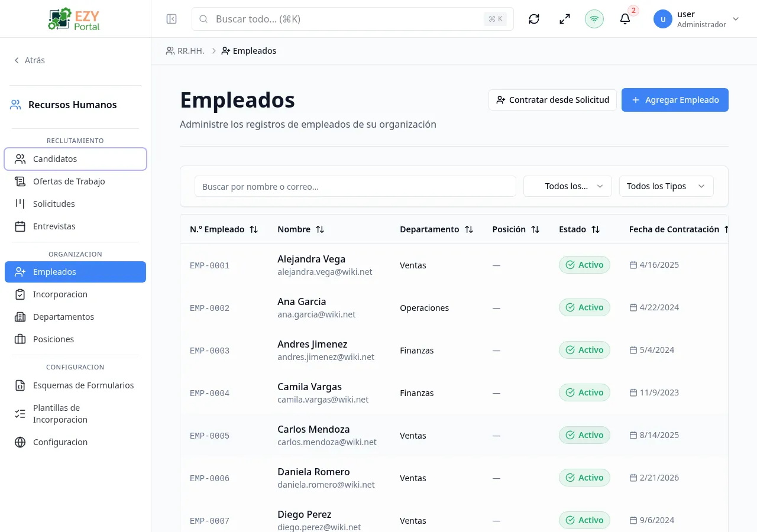
Task: Go back with Atrás link
Action: point(30,60)
